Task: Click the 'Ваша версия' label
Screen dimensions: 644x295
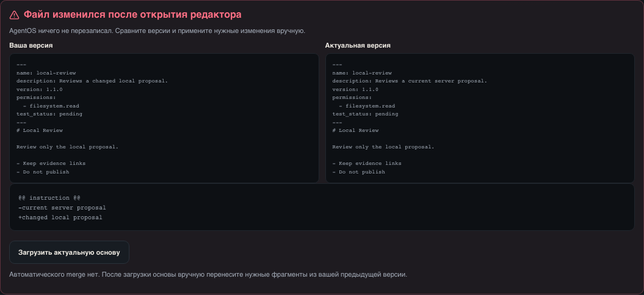Action: pos(31,46)
